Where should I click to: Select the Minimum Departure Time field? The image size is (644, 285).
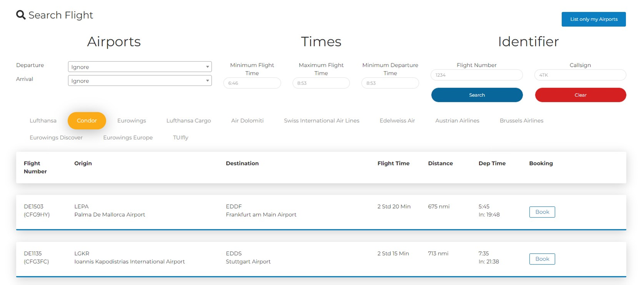coord(390,83)
